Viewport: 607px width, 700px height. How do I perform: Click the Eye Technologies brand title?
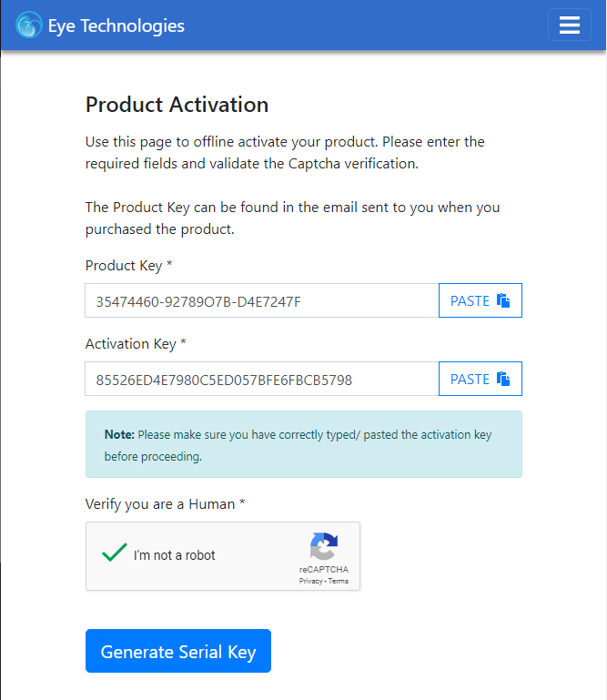point(116,25)
